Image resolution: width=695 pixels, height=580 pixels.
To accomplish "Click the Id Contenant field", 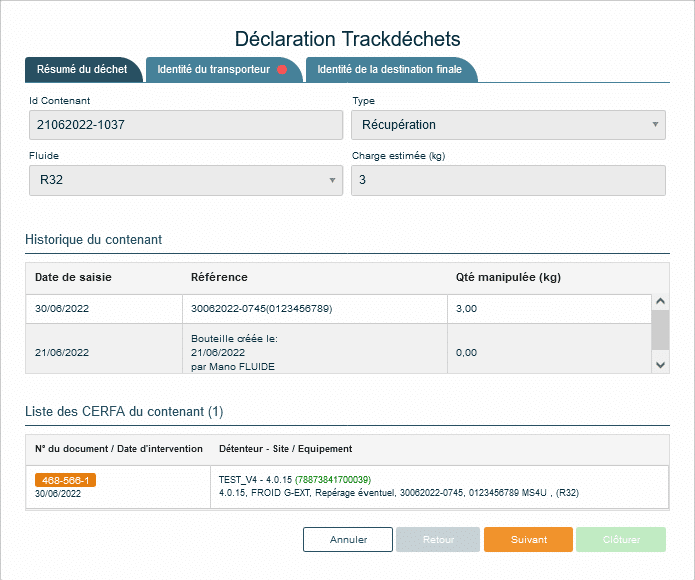I will (185, 125).
